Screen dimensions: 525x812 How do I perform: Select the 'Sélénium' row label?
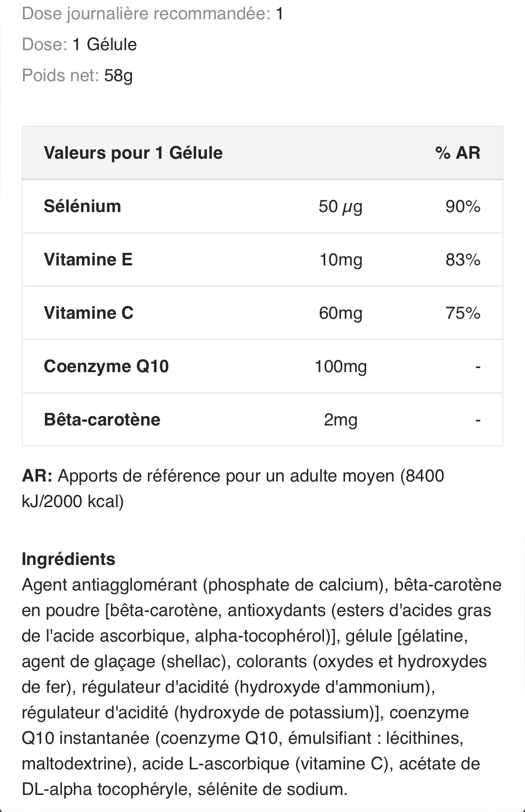pos(83,206)
